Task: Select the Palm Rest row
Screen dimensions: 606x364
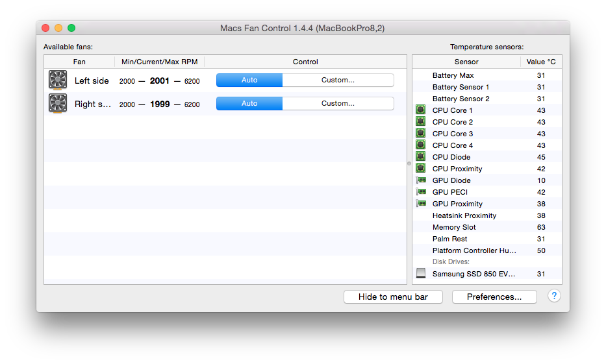Action: point(487,239)
